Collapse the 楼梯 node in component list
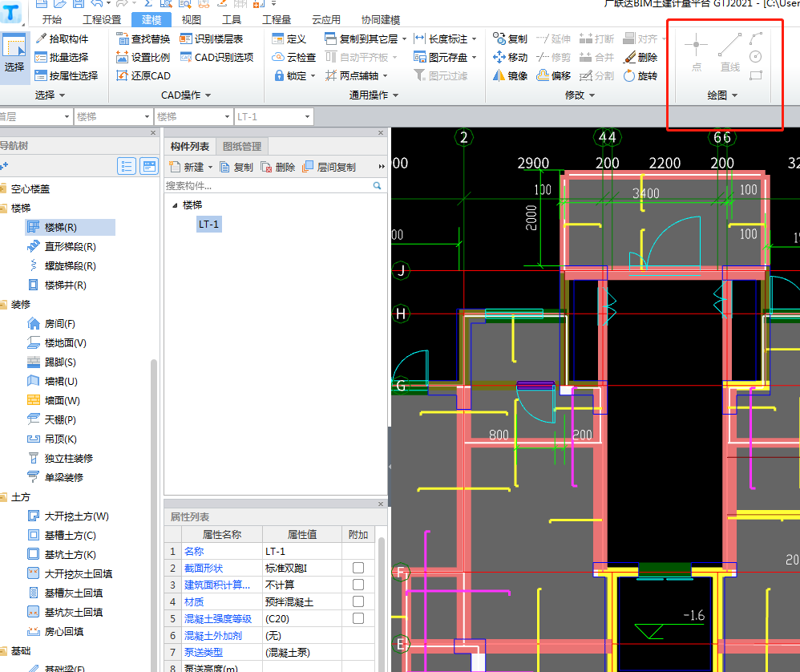Viewport: 800px width, 672px height. pos(175,205)
